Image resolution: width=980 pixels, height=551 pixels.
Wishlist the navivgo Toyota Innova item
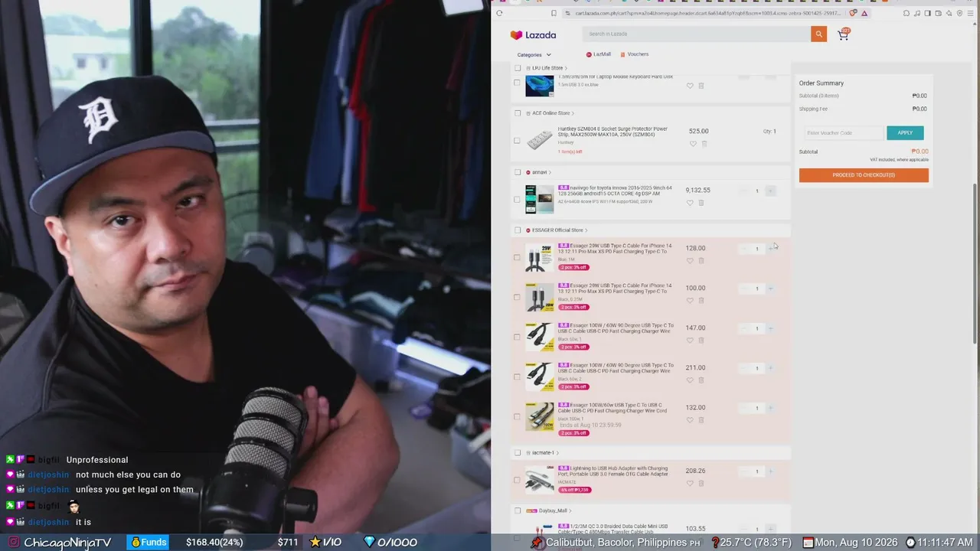(x=690, y=203)
